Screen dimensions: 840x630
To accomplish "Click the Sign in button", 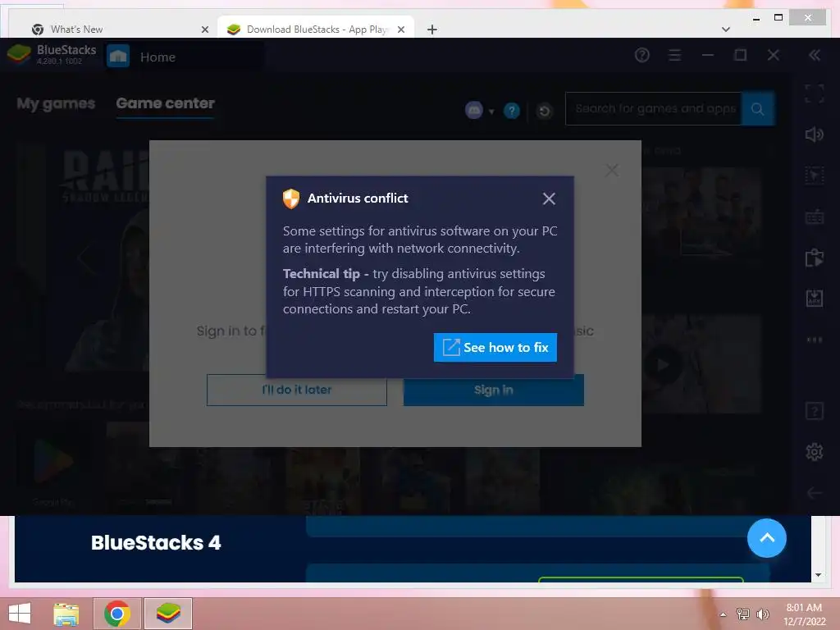I will point(493,390).
